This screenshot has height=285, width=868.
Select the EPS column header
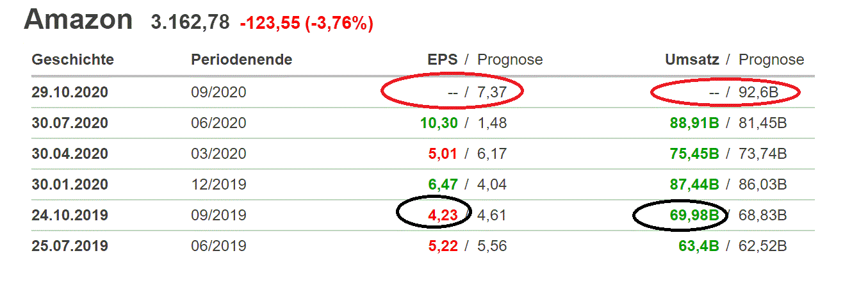tap(443, 60)
